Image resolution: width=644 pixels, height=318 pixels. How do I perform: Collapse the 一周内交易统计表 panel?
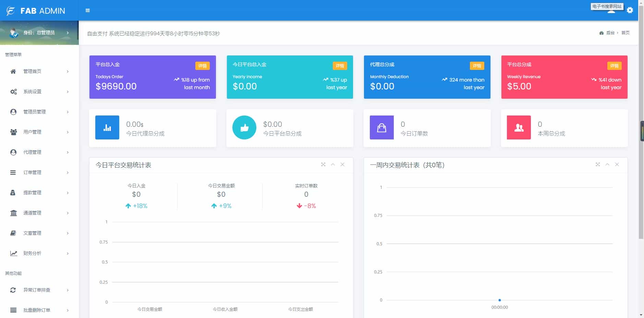coord(607,164)
